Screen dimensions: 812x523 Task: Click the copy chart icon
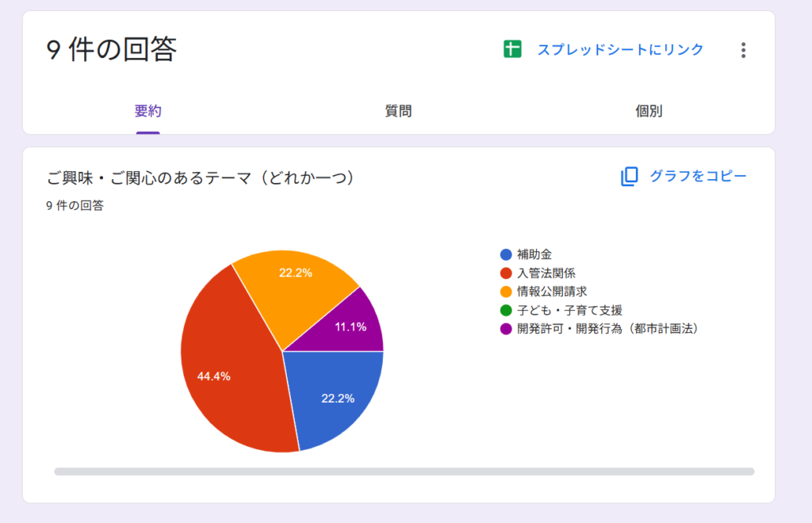point(629,177)
